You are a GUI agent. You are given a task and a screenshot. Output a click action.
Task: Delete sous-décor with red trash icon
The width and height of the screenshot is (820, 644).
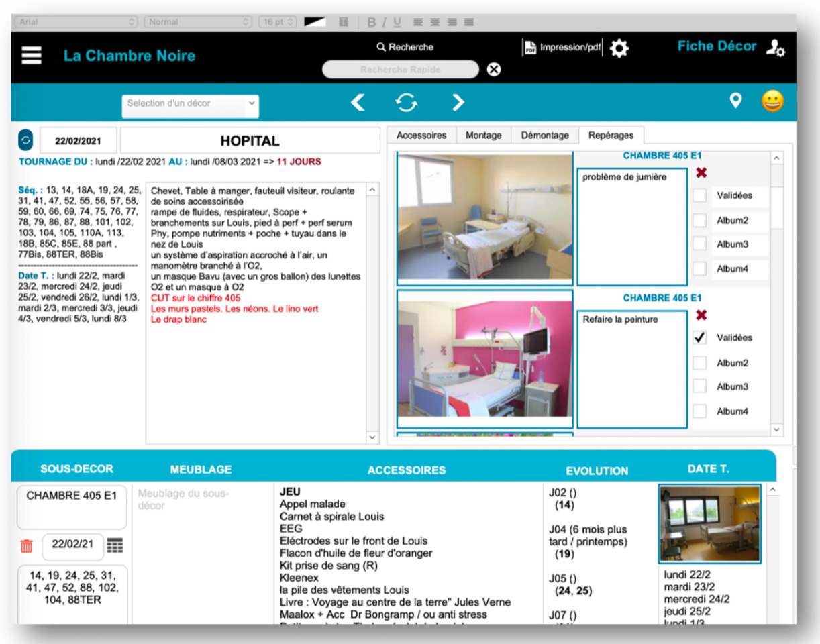point(27,546)
